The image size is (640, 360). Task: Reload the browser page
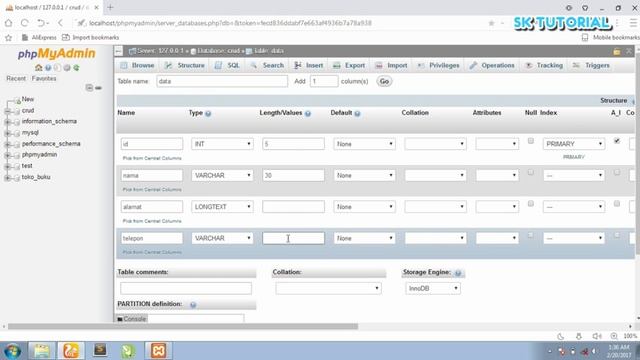[x=24, y=23]
